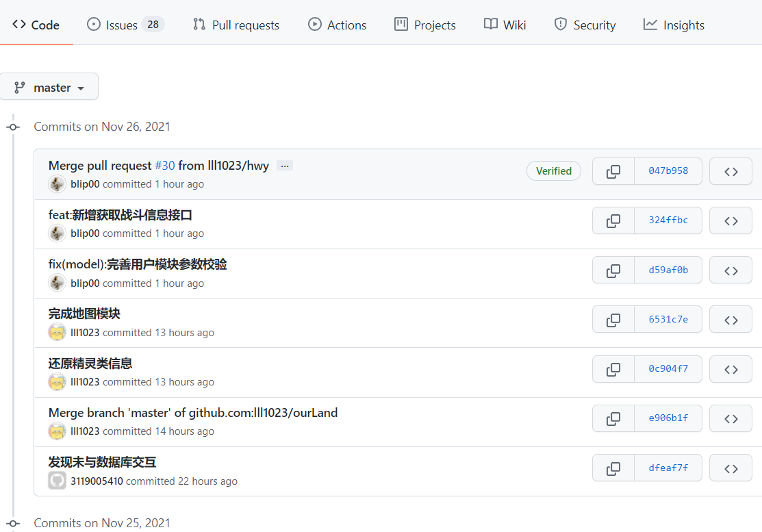This screenshot has height=532, width=762.
Task: Expand commit message ellipsis for Merge pull request #30
Action: (285, 166)
